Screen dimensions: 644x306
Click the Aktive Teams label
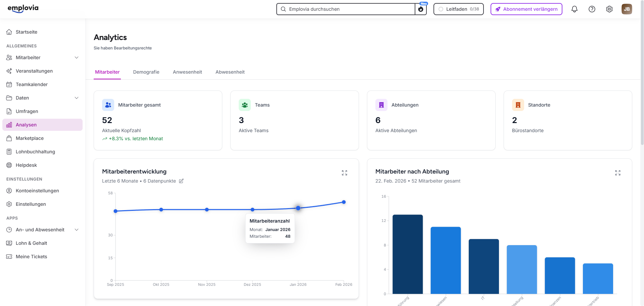pyautogui.click(x=254, y=130)
